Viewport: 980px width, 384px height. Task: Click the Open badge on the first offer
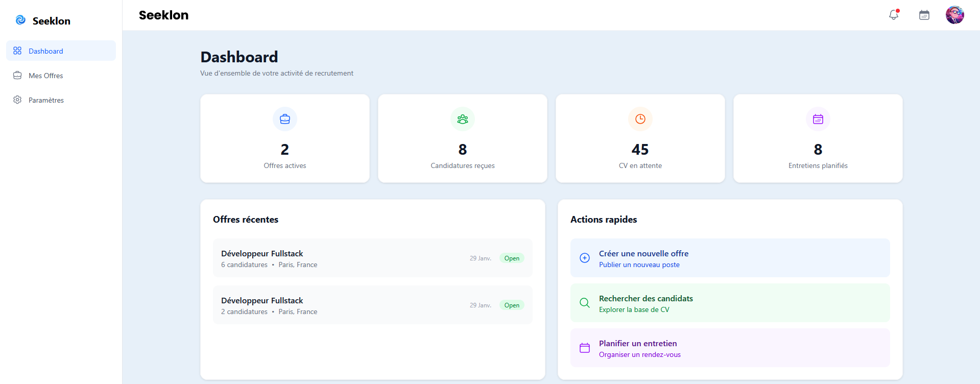[x=512, y=258]
